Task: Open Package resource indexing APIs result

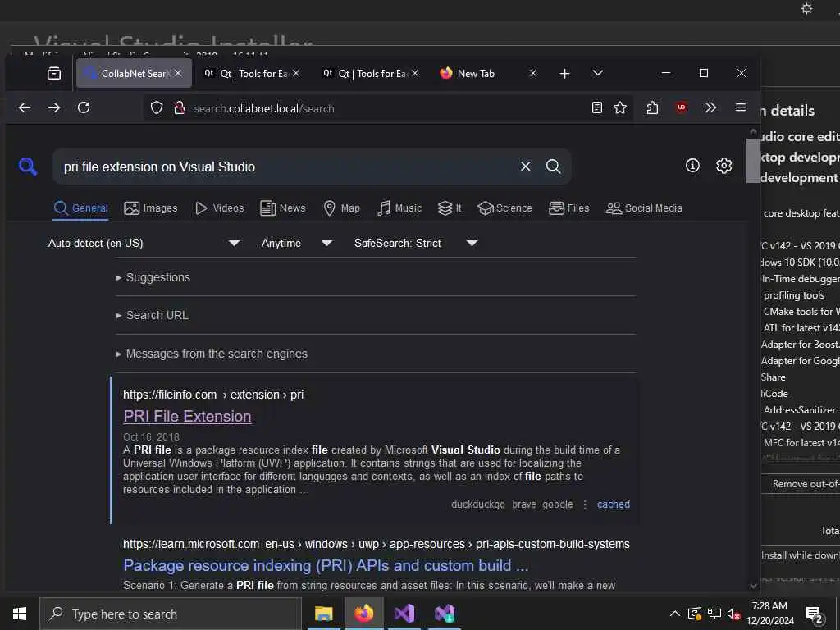Action: tap(326, 566)
